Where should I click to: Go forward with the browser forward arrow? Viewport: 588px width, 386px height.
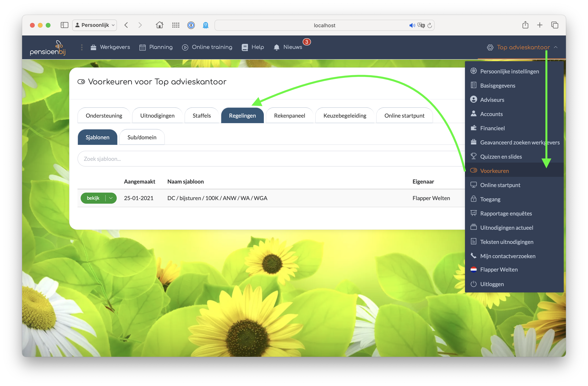coord(140,25)
